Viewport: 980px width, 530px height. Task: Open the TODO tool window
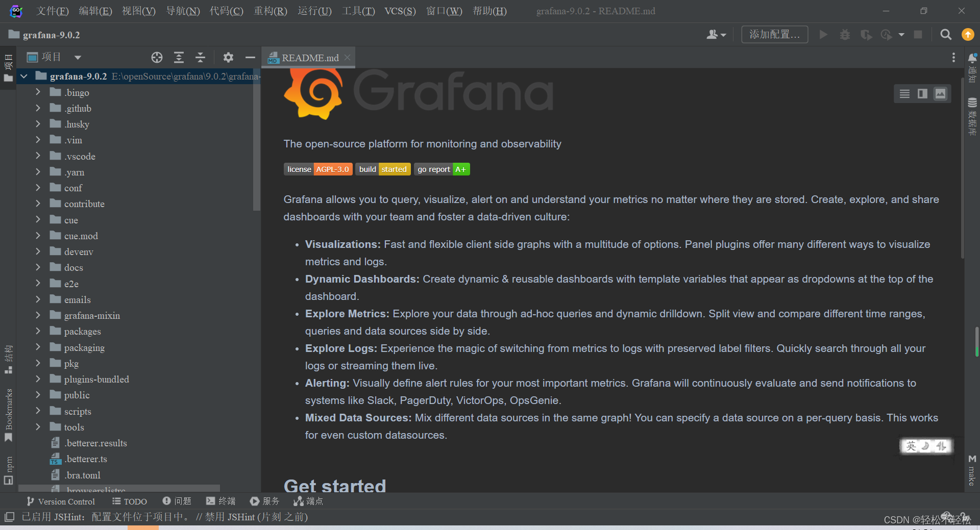point(130,501)
